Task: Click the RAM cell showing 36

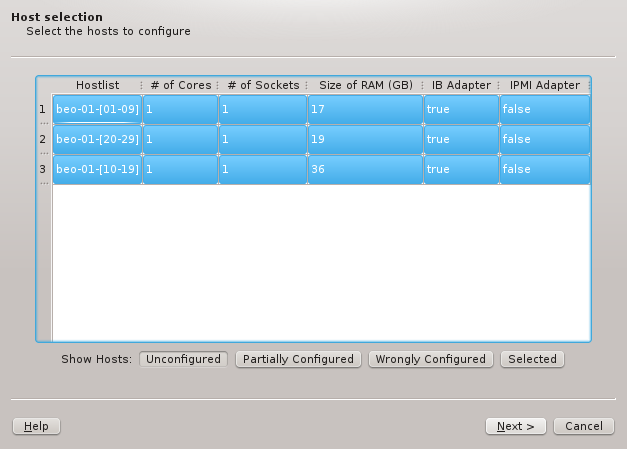Action: point(365,170)
